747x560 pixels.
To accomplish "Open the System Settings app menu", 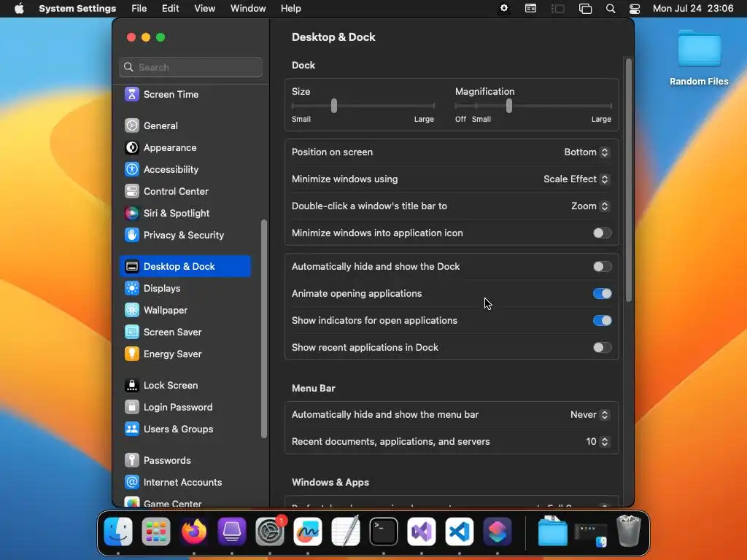I will (x=77, y=9).
